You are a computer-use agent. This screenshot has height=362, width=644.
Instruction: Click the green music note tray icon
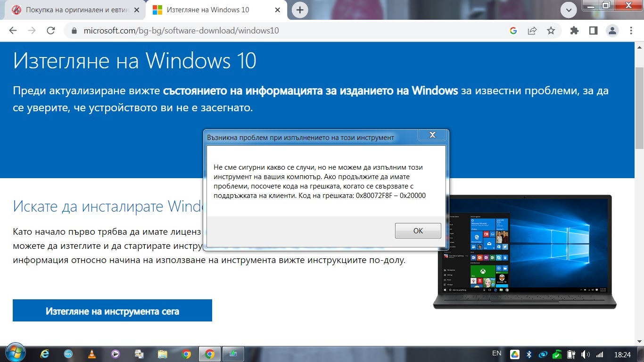[x=557, y=354]
